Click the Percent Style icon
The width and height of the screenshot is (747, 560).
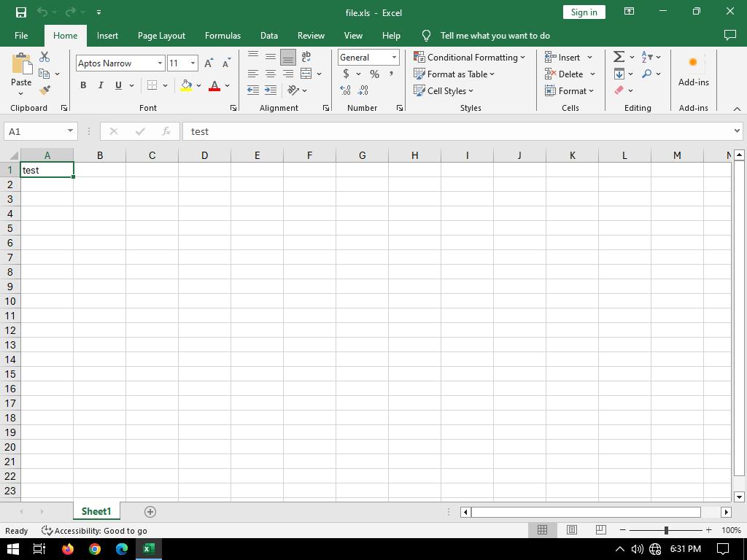click(x=374, y=74)
